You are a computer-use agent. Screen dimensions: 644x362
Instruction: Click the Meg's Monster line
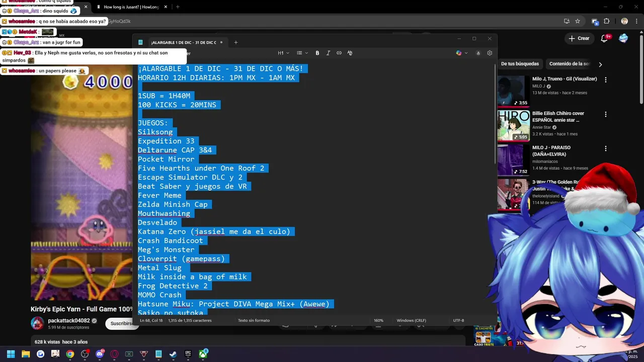(x=166, y=249)
